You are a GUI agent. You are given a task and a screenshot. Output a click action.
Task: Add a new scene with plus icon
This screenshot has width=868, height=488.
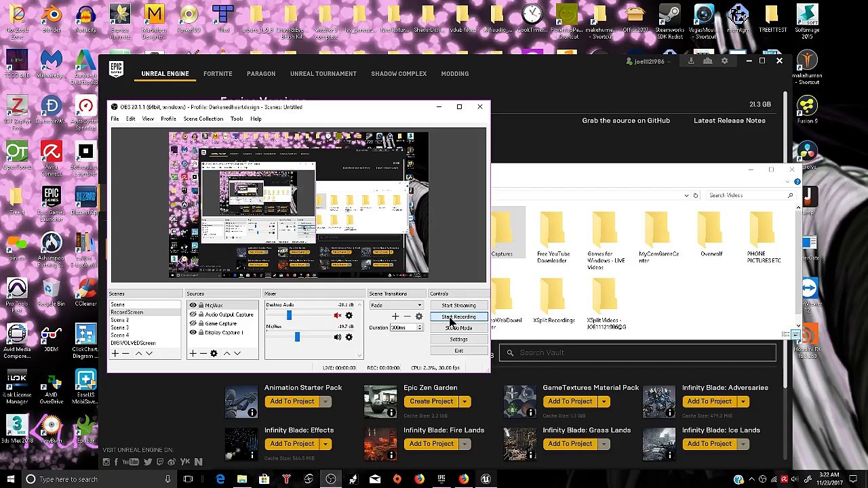115,353
